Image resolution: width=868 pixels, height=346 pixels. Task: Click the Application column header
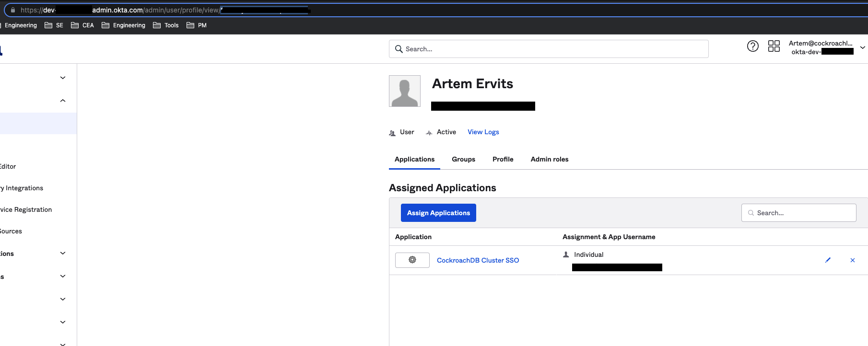[x=413, y=237]
